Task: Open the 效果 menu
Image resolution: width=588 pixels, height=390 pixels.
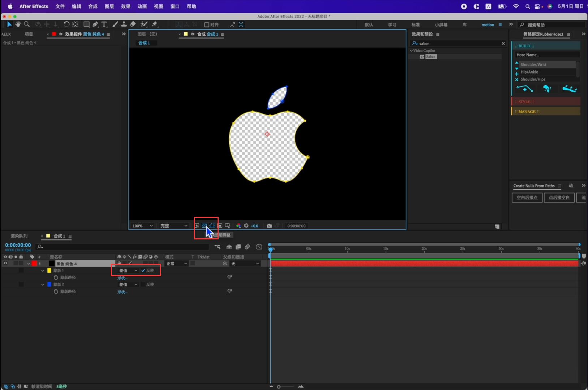Action: pos(125,6)
